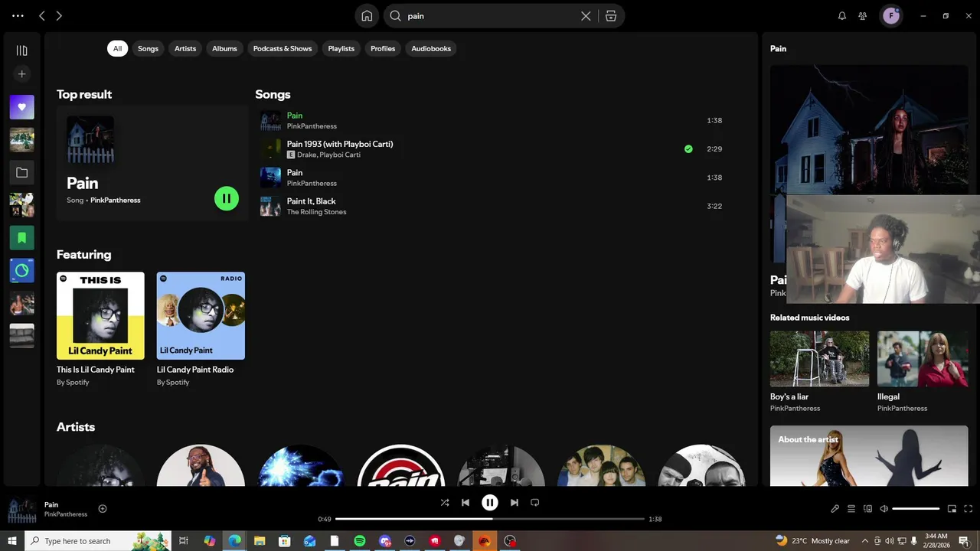Select the Profiles filter chip
This screenshot has width=980, height=551.
383,48
